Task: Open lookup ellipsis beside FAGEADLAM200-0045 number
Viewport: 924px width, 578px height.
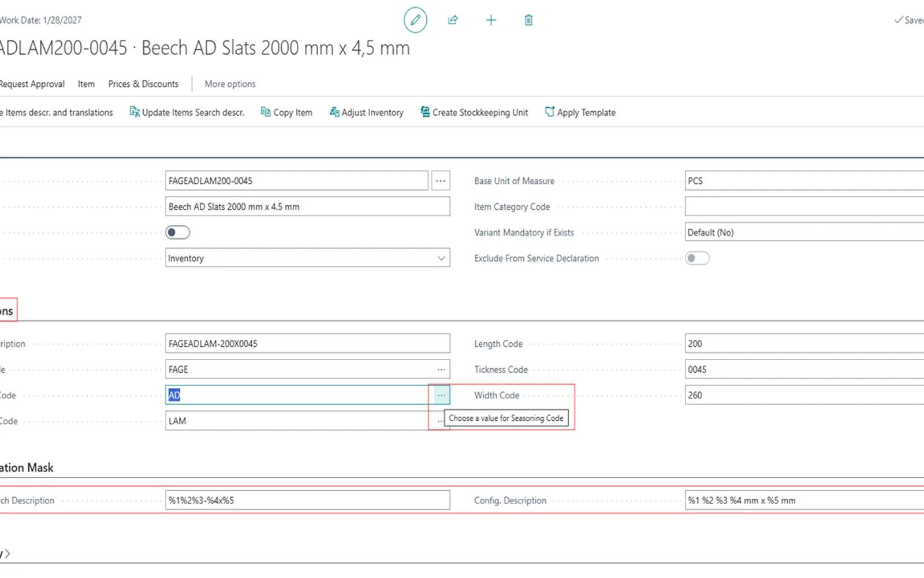Action: (x=441, y=181)
